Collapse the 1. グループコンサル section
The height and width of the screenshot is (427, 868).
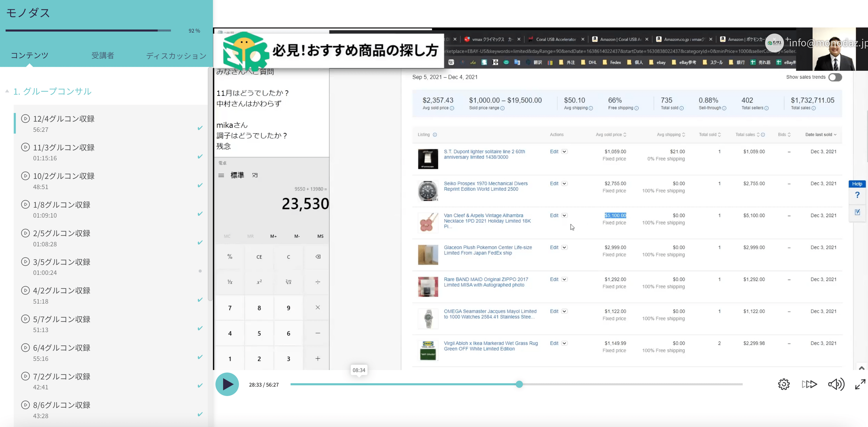point(7,91)
